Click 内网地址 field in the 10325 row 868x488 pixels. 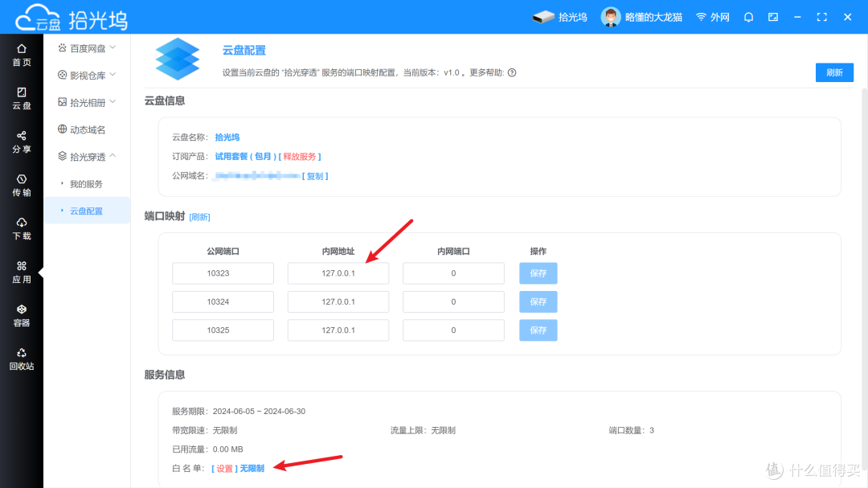coord(338,330)
